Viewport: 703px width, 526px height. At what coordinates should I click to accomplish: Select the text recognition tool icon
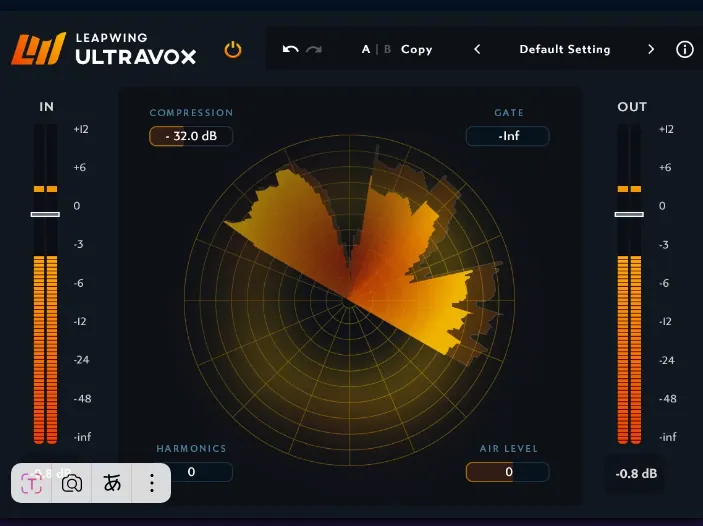(x=32, y=484)
